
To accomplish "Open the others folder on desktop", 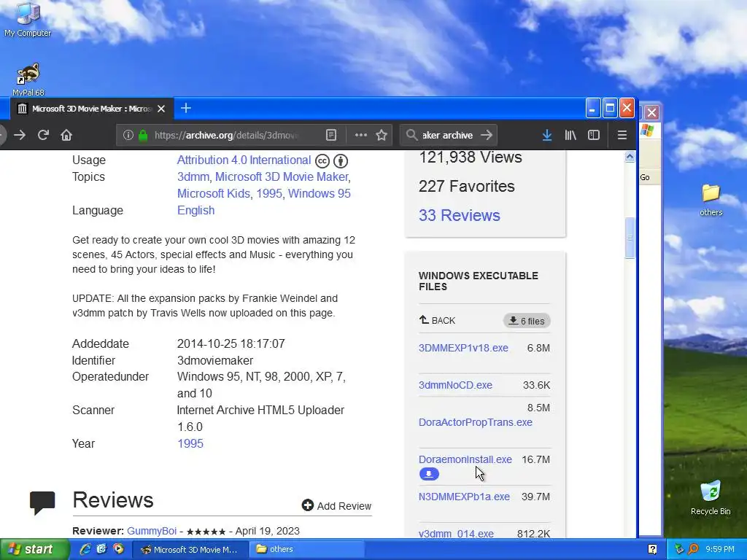I will (x=711, y=200).
